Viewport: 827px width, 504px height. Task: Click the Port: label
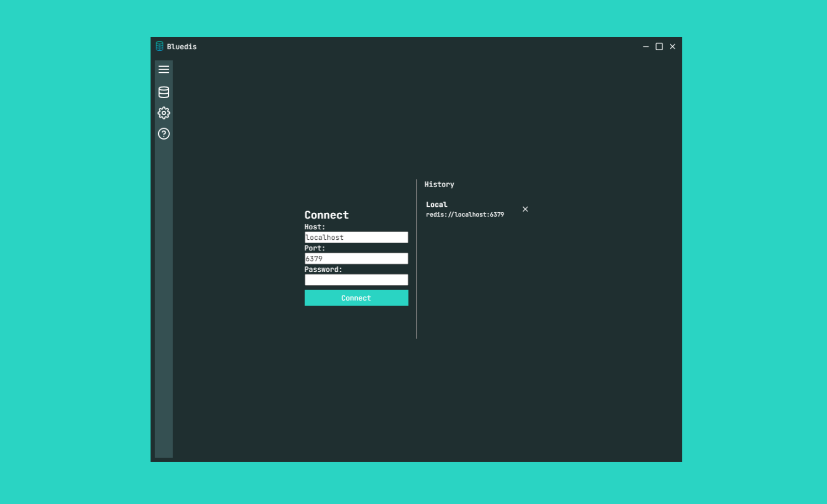tap(315, 249)
